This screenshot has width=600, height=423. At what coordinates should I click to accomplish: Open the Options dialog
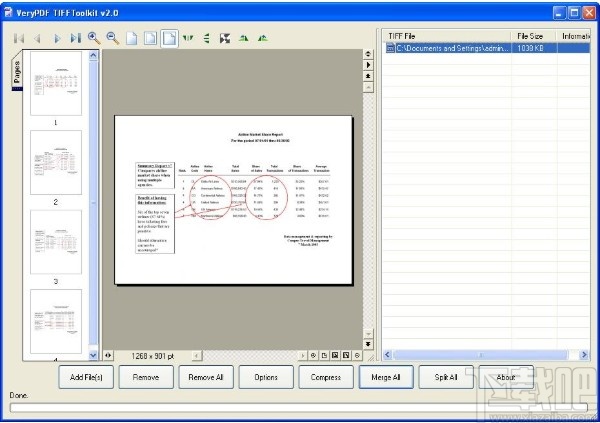click(266, 377)
